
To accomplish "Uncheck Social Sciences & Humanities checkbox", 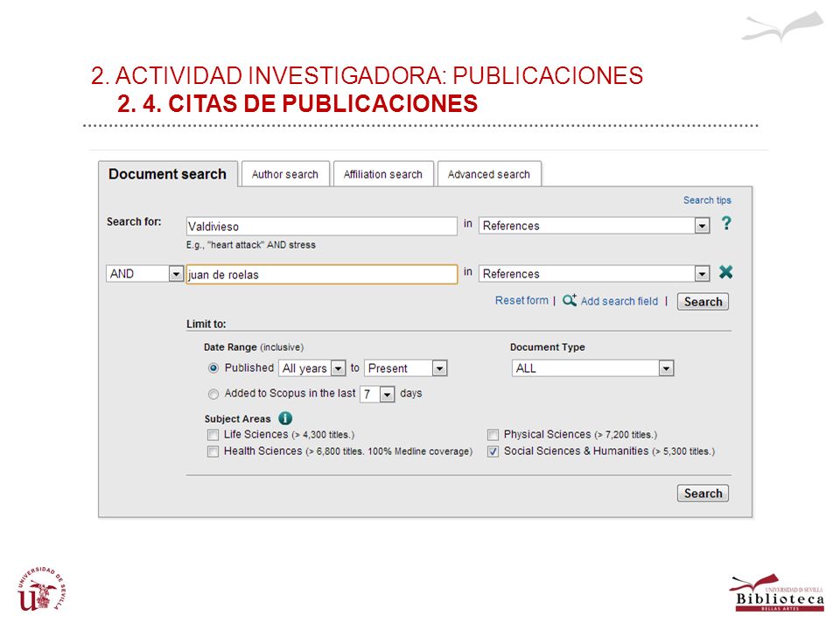I will 493,451.
